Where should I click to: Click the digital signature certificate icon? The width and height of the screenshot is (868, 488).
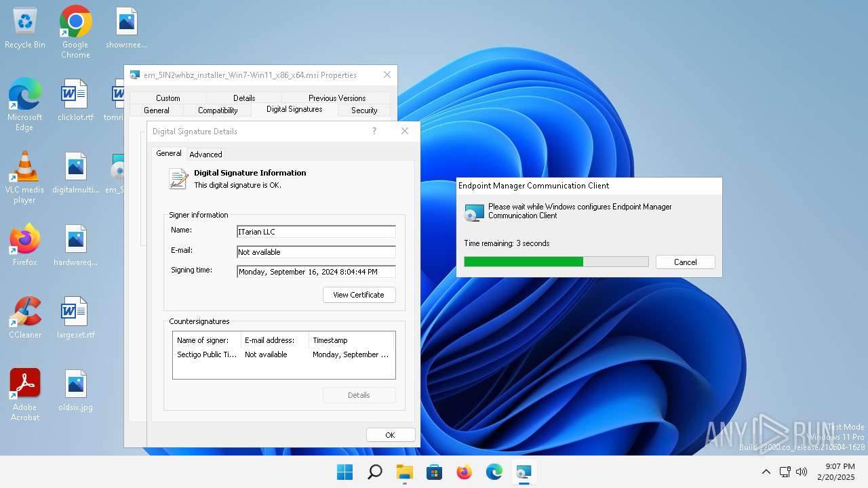[x=178, y=178]
